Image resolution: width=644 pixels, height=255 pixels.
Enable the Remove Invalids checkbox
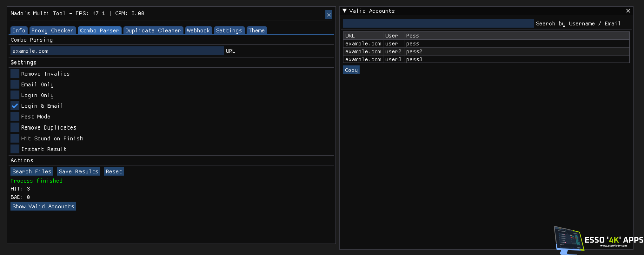click(x=15, y=74)
